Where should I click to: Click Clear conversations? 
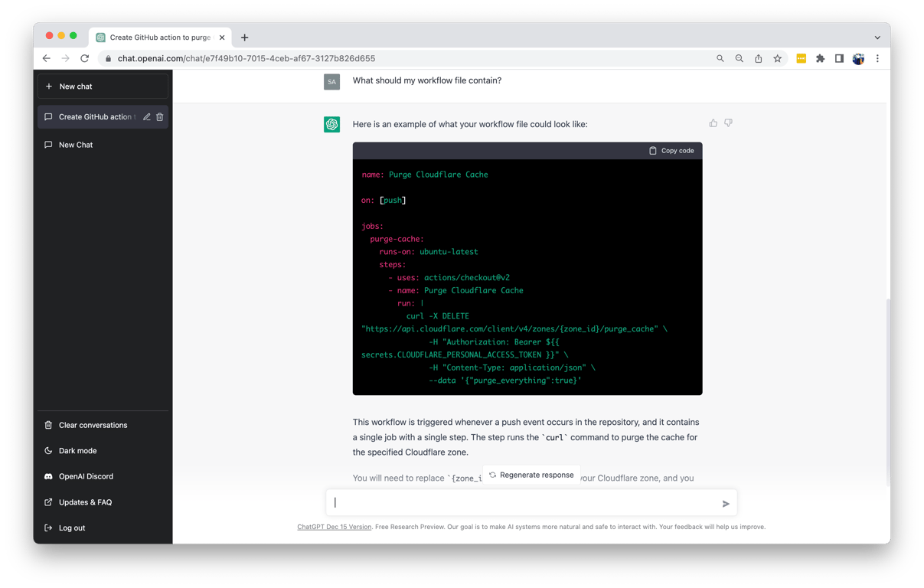coord(103,425)
